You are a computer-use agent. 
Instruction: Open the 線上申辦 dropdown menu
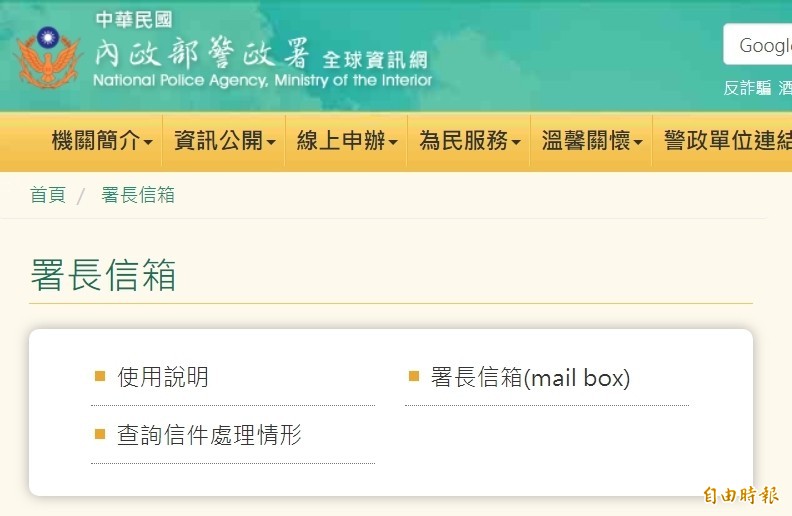coord(347,141)
